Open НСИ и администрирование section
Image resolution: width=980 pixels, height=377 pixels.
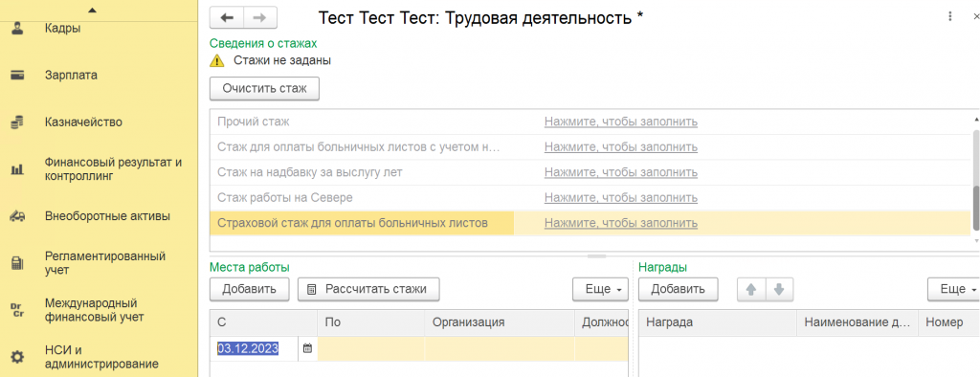pos(101,358)
